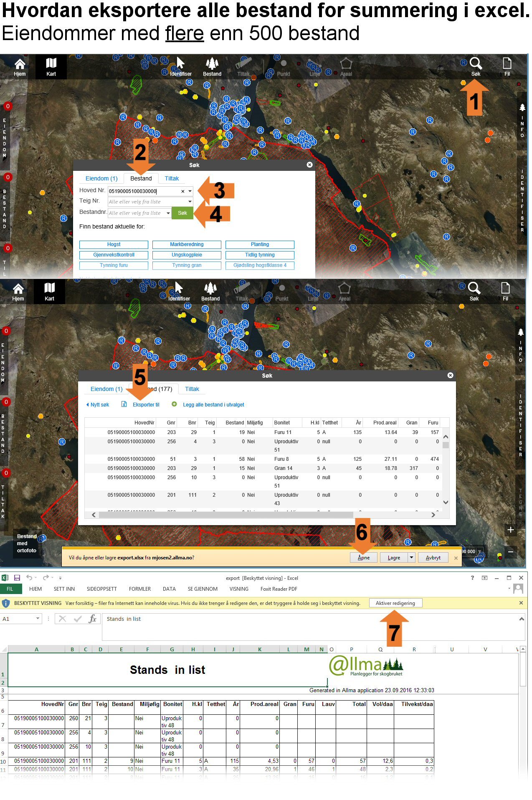Click Aktiver redigering button
The height and width of the screenshot is (800, 532).
(395, 603)
